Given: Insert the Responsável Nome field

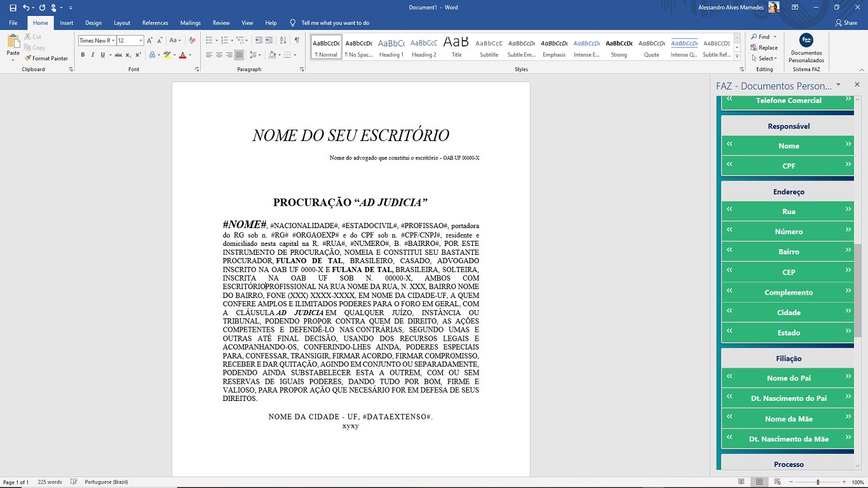Looking at the screenshot, I should (x=788, y=146).
